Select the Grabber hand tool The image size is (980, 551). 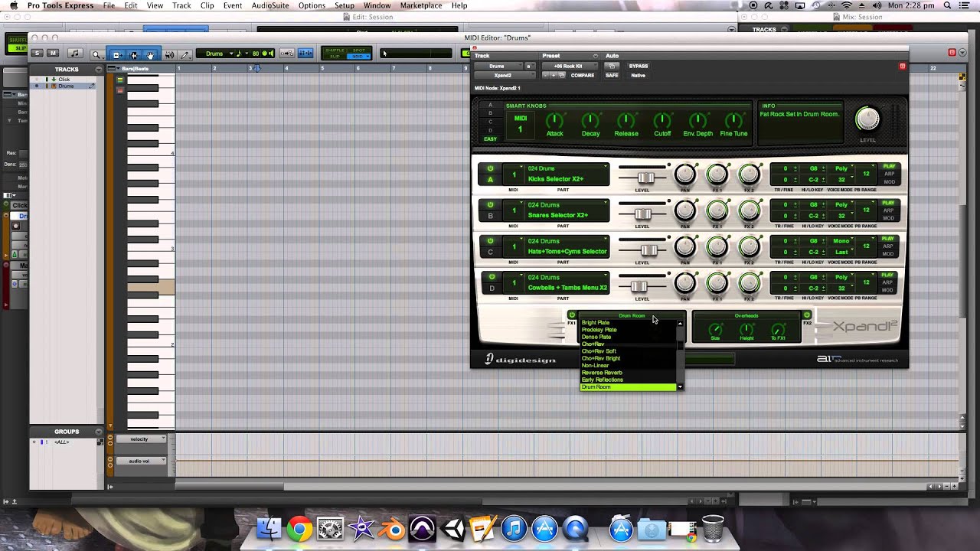151,54
